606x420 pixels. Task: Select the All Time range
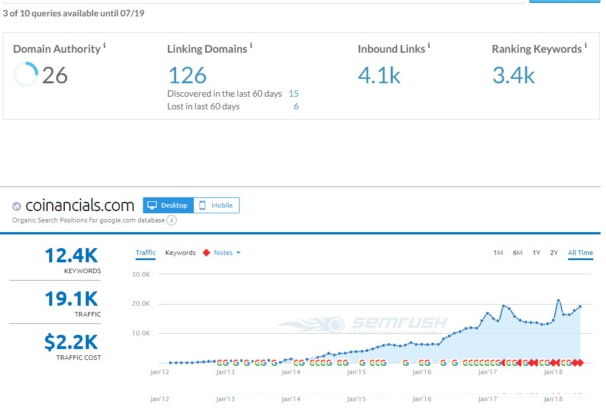(x=580, y=253)
